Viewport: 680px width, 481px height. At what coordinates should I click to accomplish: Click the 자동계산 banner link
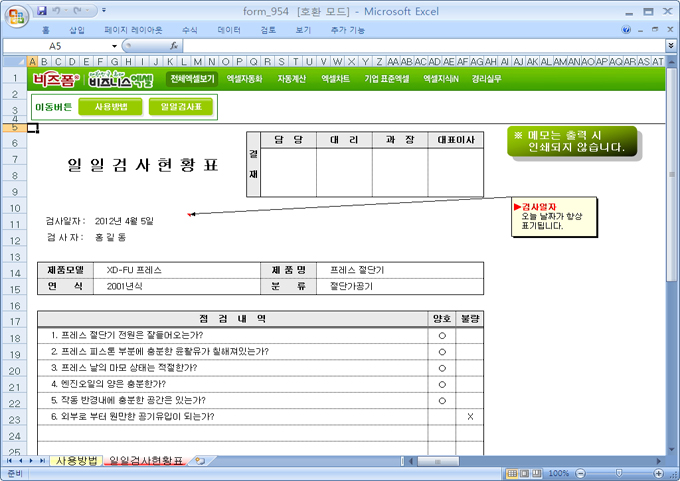292,79
